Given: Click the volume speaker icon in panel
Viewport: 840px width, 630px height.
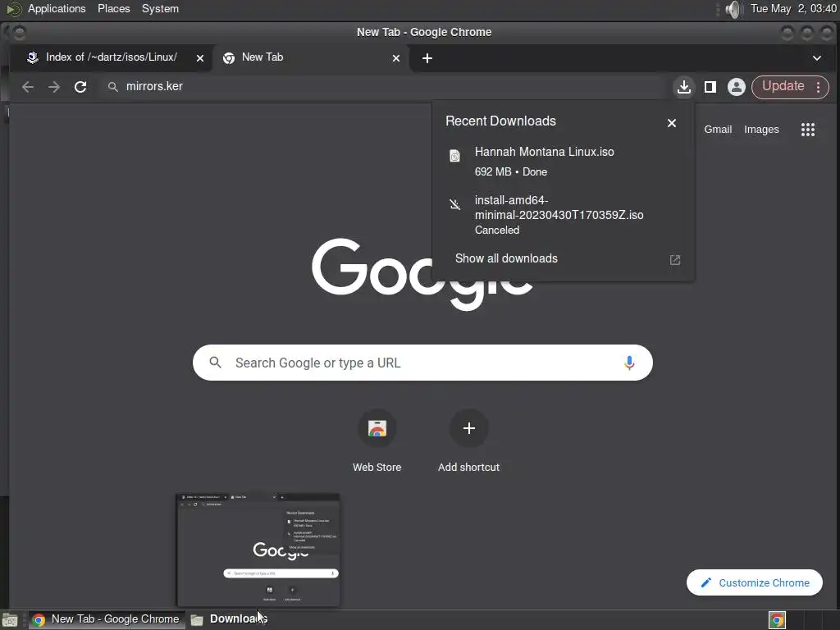Looking at the screenshot, I should [733, 9].
